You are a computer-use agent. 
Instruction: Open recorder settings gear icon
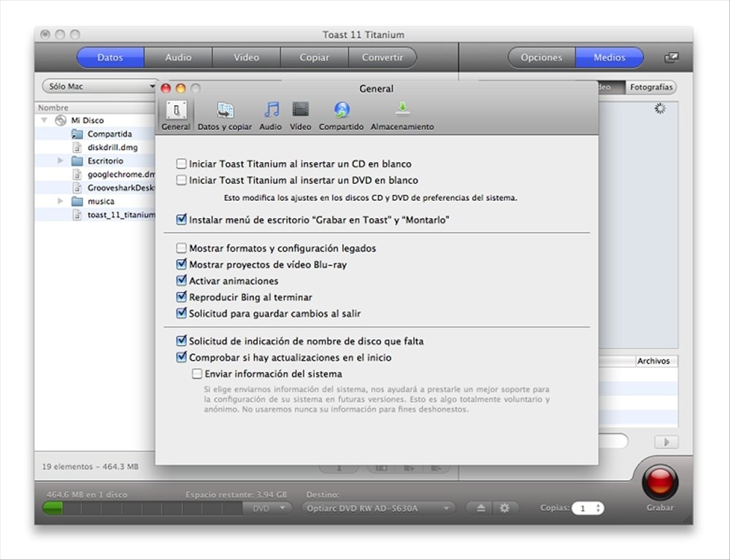click(504, 508)
